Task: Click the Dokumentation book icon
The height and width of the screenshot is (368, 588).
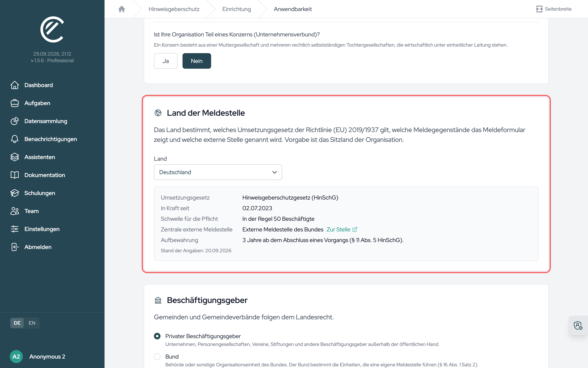Action: click(x=14, y=175)
